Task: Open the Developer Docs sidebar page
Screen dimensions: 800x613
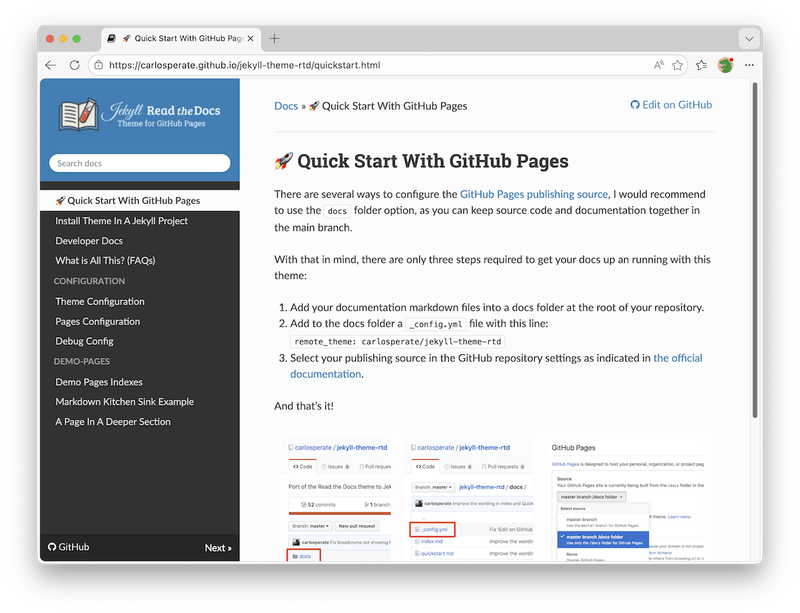Action: 89,241
